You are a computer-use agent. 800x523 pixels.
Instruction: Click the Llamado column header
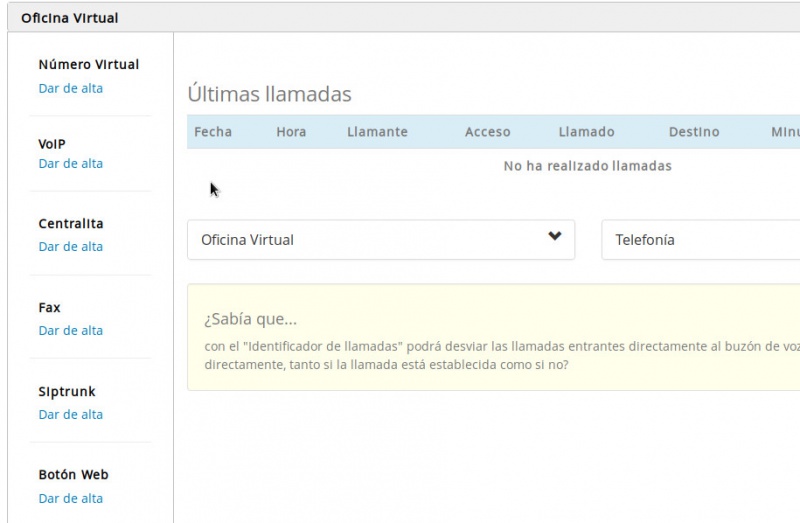(x=586, y=132)
